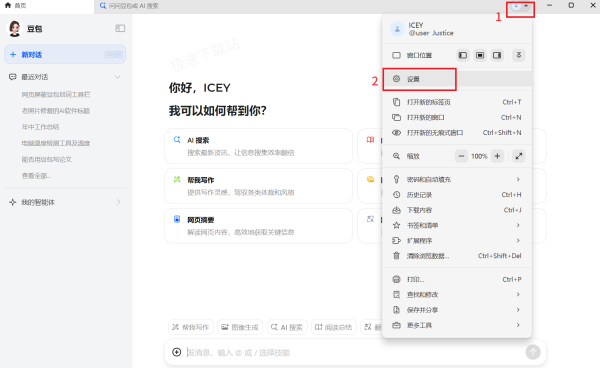Open the 网页摘要 feature card
This screenshot has height=368, width=600.
tap(258, 226)
